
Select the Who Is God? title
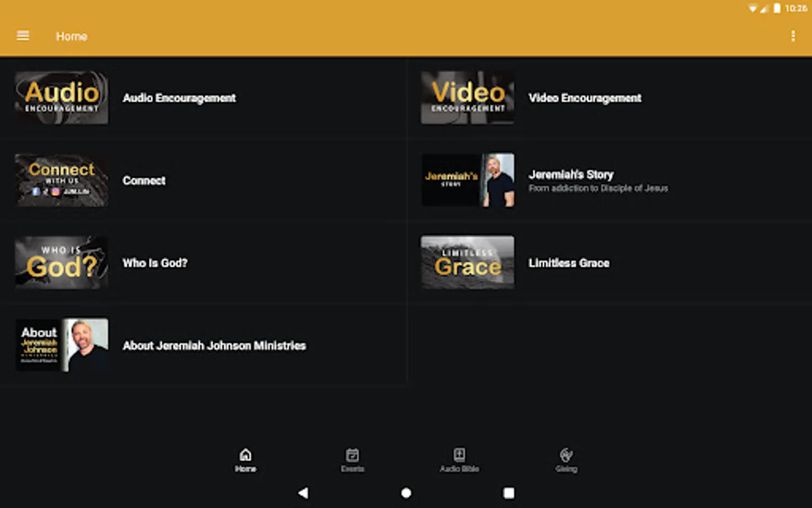click(155, 263)
